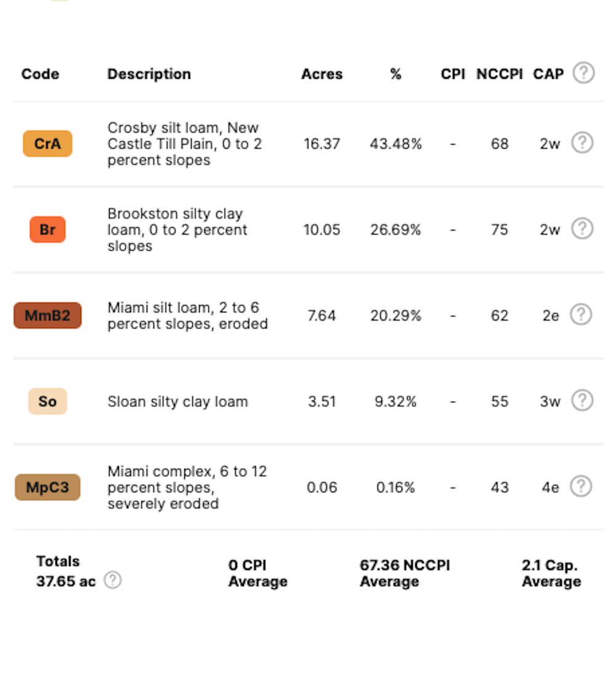
Task: Click help icon for Br row
Action: [x=582, y=229]
